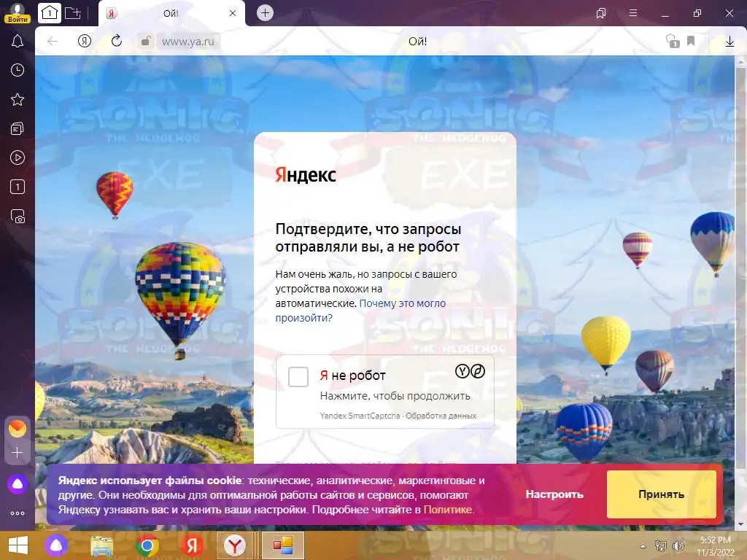
Task: Open a new tab with plus button
Action: point(265,13)
